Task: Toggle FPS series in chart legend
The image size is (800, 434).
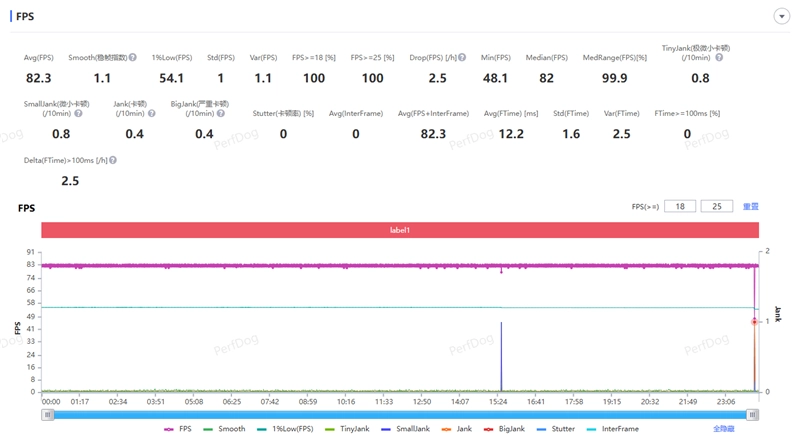Action: (x=178, y=429)
